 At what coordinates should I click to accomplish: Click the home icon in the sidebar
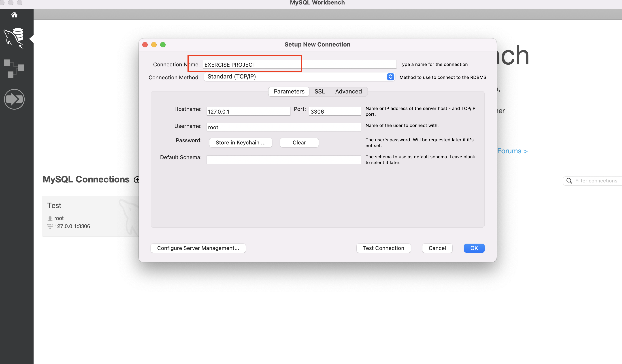[x=14, y=15]
